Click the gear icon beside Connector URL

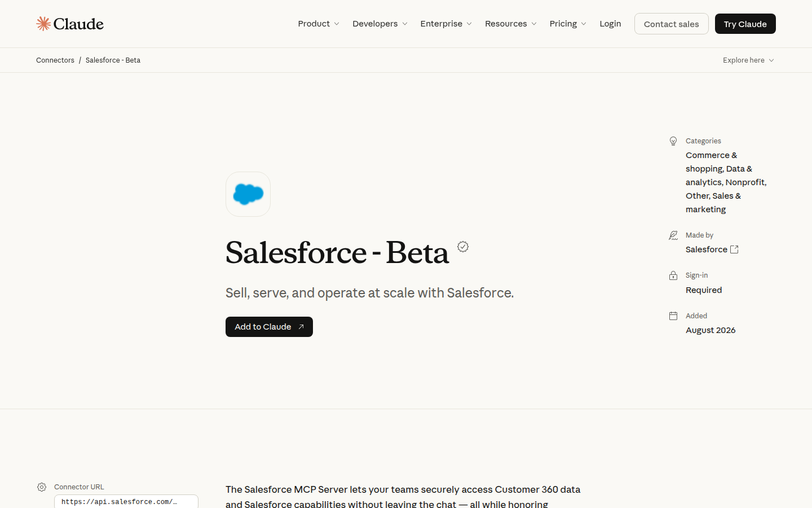pos(42,487)
